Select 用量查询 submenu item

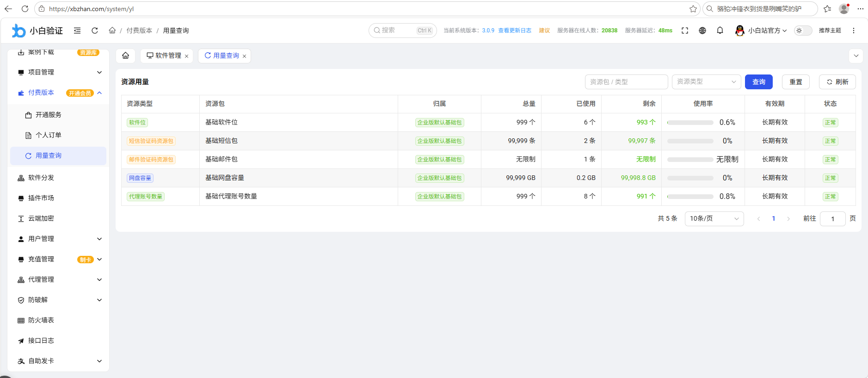pos(58,155)
